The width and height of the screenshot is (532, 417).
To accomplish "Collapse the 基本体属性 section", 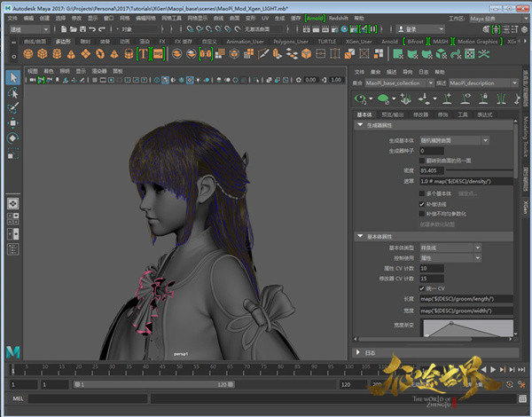I will click(360, 237).
